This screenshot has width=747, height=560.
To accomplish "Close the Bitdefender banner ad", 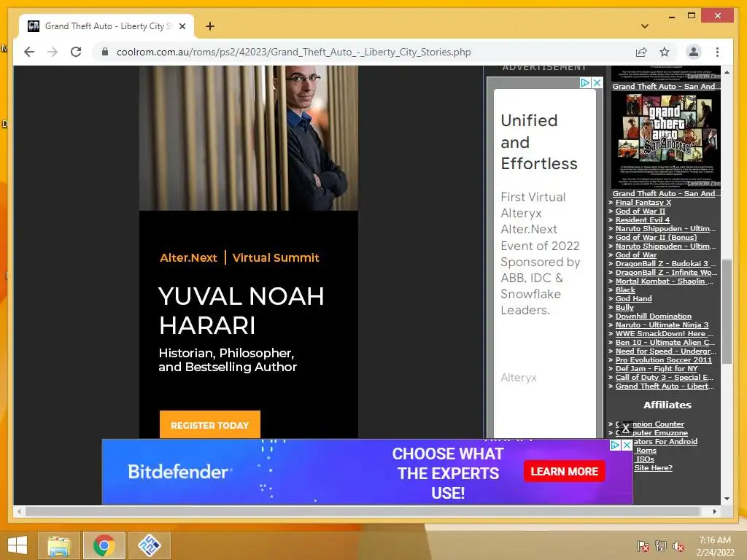I will 627,446.
